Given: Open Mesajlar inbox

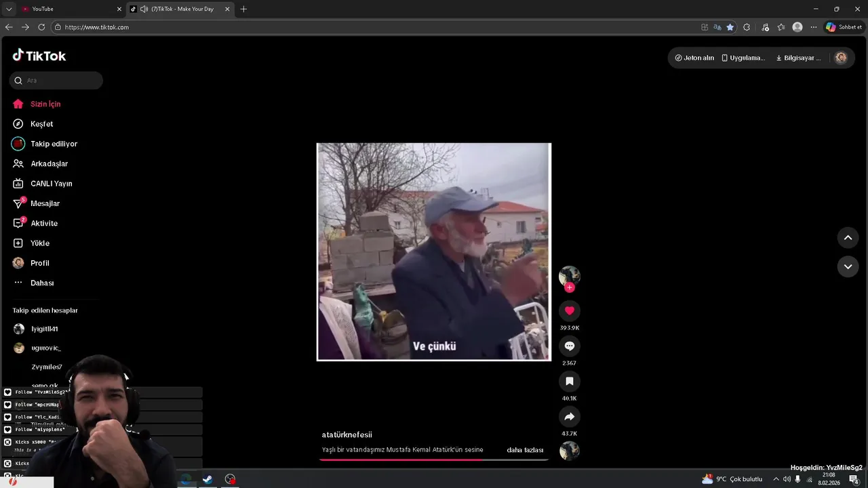Looking at the screenshot, I should [36, 203].
